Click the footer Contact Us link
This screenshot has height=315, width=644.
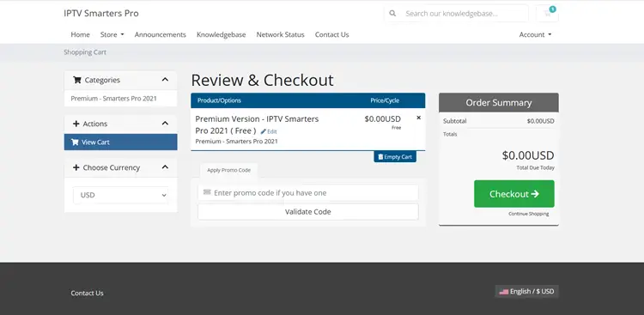(87, 294)
